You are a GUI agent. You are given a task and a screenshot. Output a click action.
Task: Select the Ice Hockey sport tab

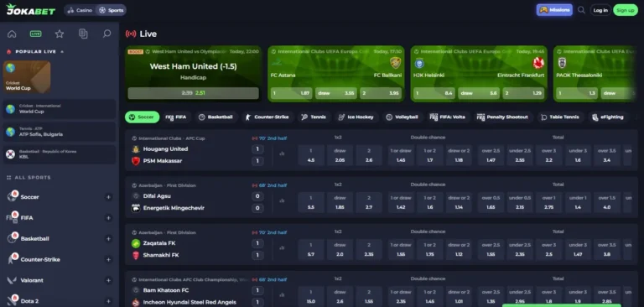pyautogui.click(x=356, y=117)
